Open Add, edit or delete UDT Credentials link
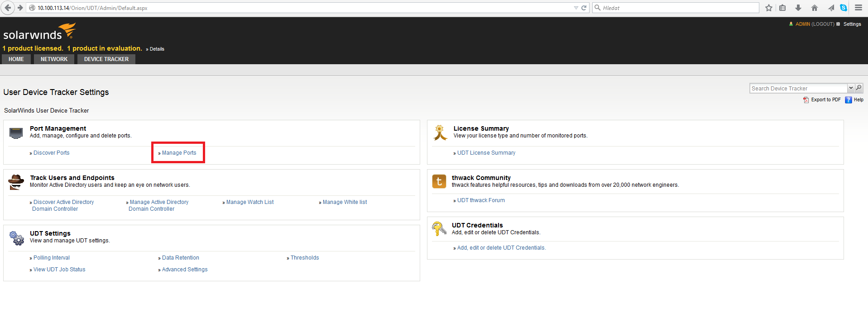The width and height of the screenshot is (868, 317). click(x=502, y=248)
